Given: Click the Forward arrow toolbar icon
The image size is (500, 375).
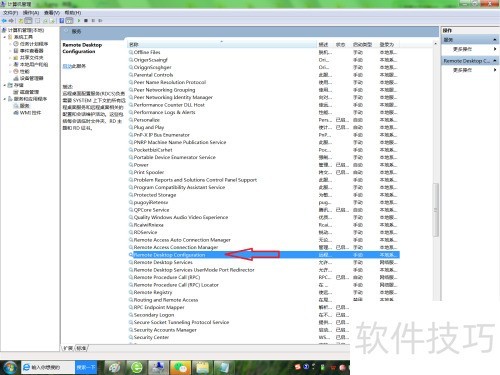Looking at the screenshot, I should pyautogui.click(x=11, y=21).
